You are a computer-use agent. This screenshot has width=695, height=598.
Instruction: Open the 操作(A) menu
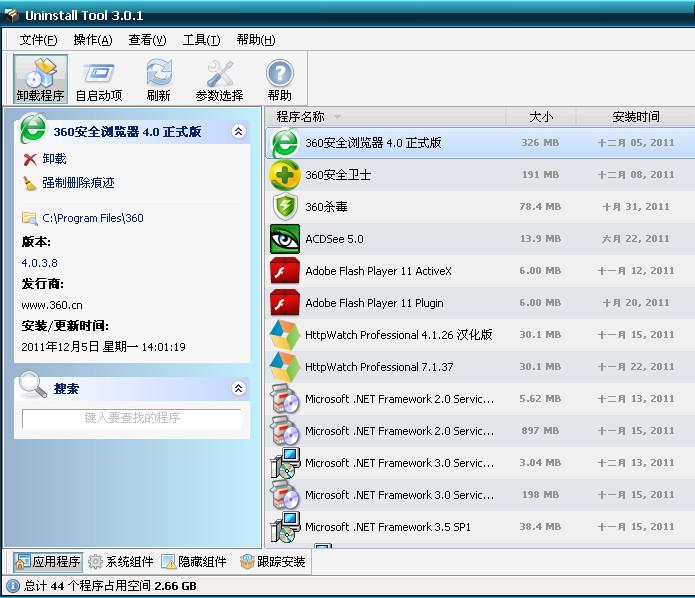pos(93,40)
